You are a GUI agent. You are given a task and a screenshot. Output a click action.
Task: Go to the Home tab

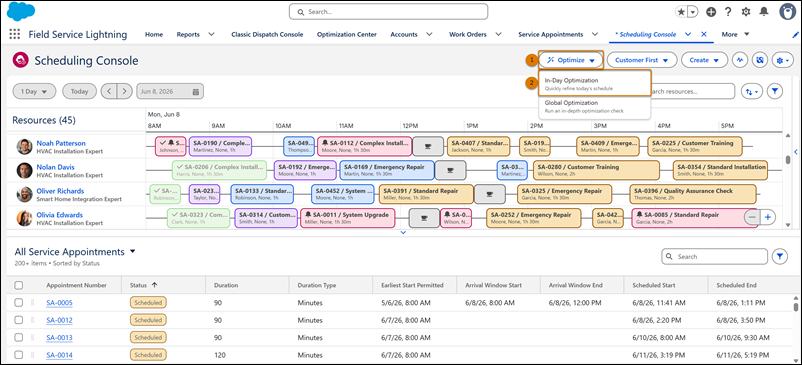pos(154,35)
